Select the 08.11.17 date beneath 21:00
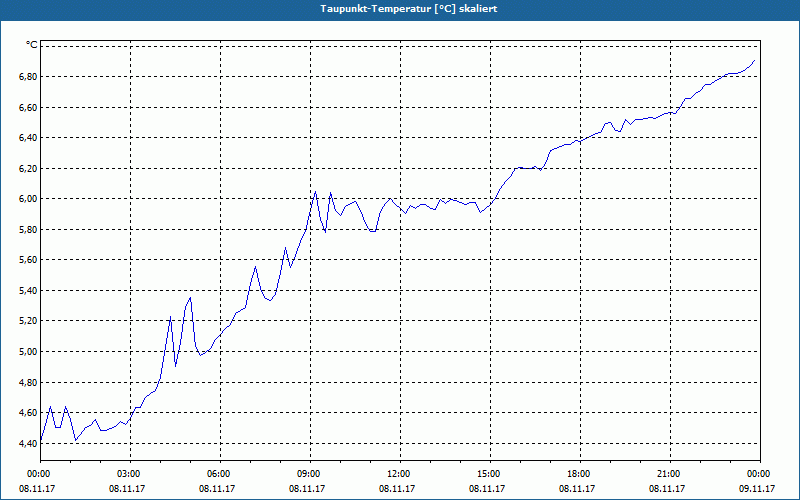 pyautogui.click(x=667, y=488)
